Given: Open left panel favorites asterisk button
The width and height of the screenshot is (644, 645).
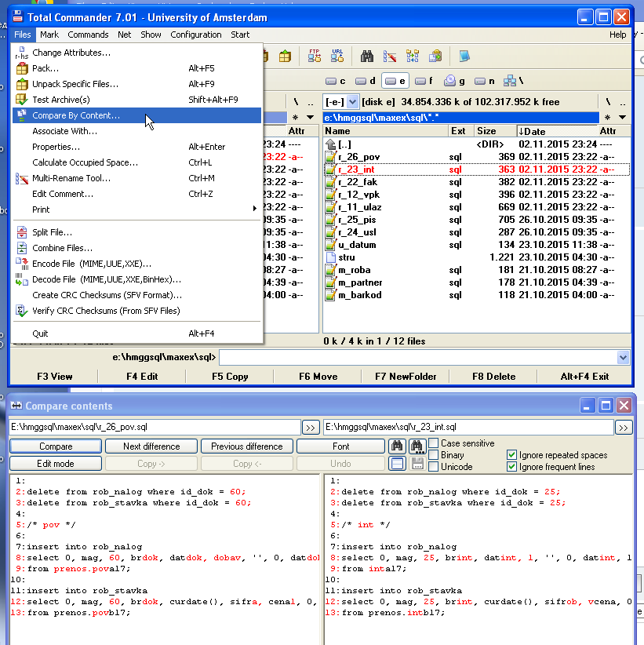Looking at the screenshot, I should coord(295,118).
